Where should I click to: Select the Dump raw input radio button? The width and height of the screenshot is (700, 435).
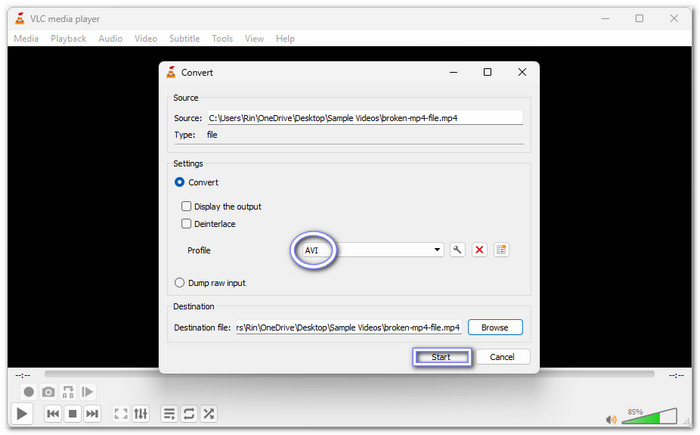click(179, 283)
